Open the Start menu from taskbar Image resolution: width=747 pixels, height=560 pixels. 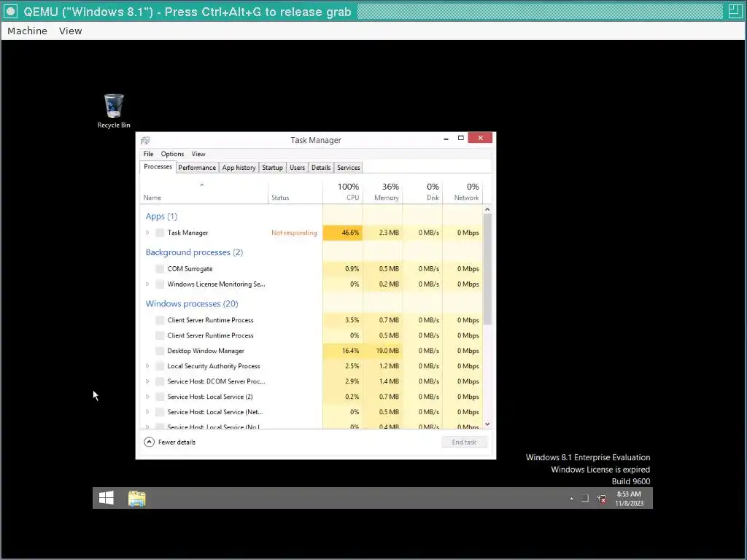pyautogui.click(x=107, y=498)
